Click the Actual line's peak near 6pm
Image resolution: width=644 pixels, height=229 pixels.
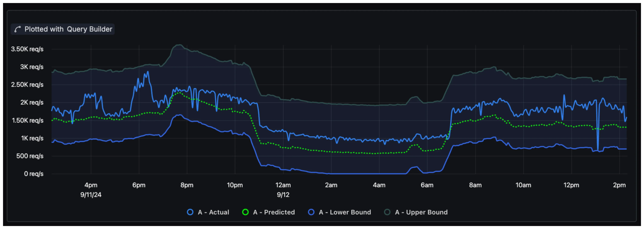pyautogui.click(x=148, y=72)
